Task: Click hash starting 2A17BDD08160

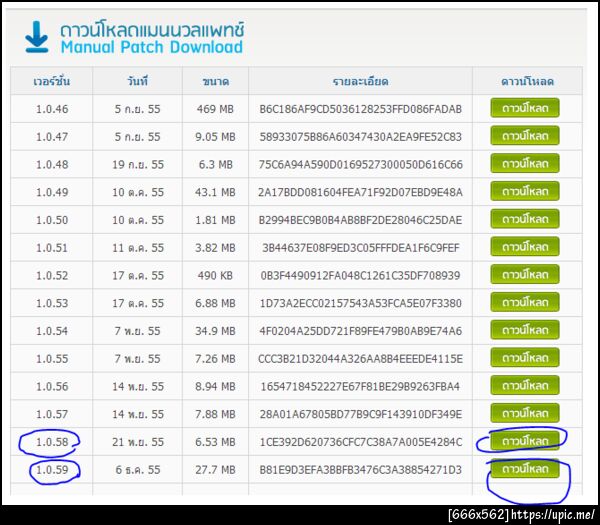Action: click(360, 192)
